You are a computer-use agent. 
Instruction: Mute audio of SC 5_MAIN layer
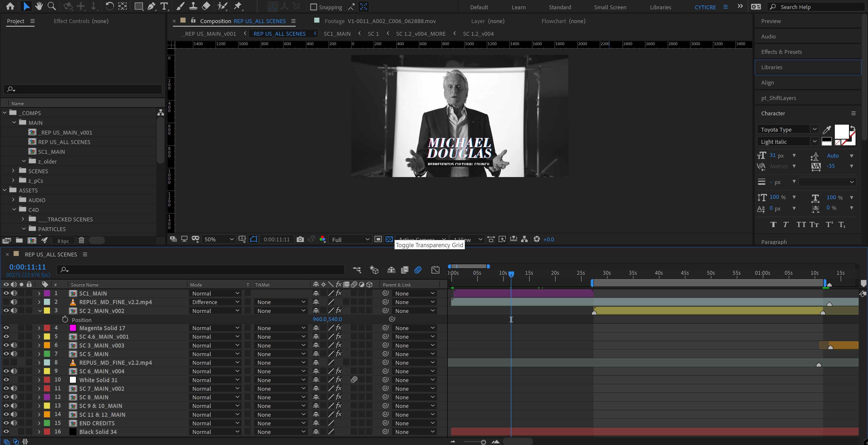(14, 354)
